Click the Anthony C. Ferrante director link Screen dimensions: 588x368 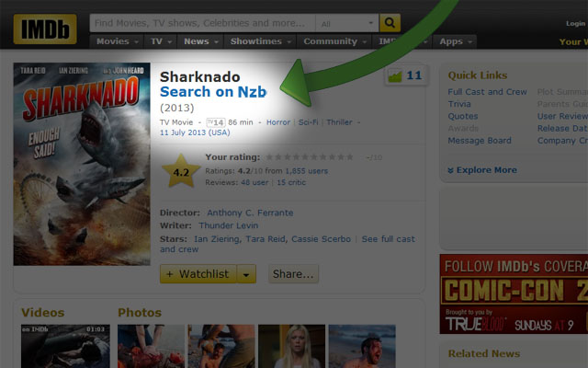250,213
